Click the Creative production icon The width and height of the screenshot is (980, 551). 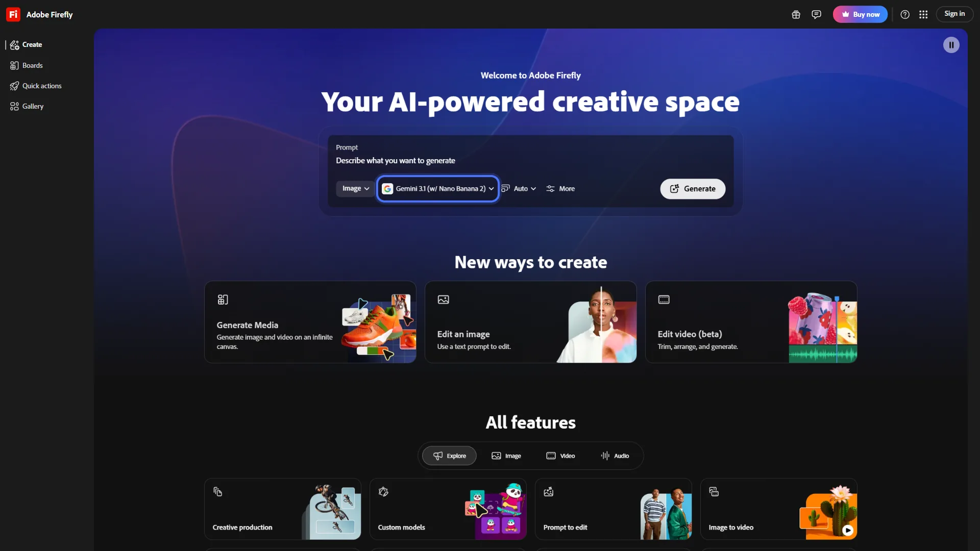pyautogui.click(x=218, y=492)
